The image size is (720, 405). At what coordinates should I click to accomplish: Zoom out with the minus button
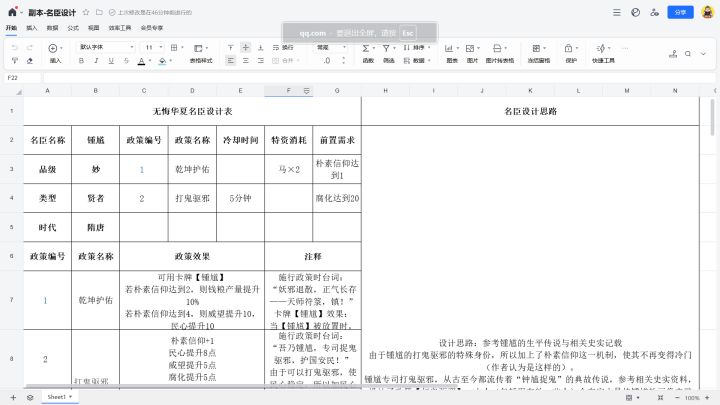coord(677,398)
